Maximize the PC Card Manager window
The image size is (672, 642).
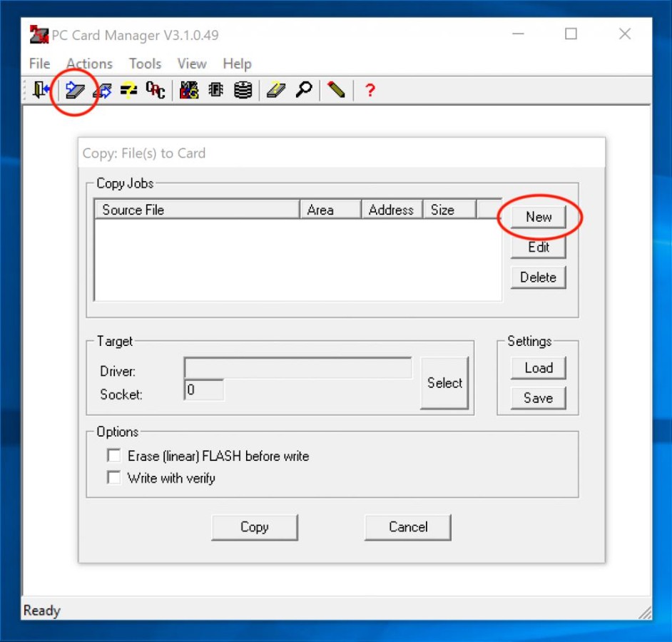click(x=571, y=34)
